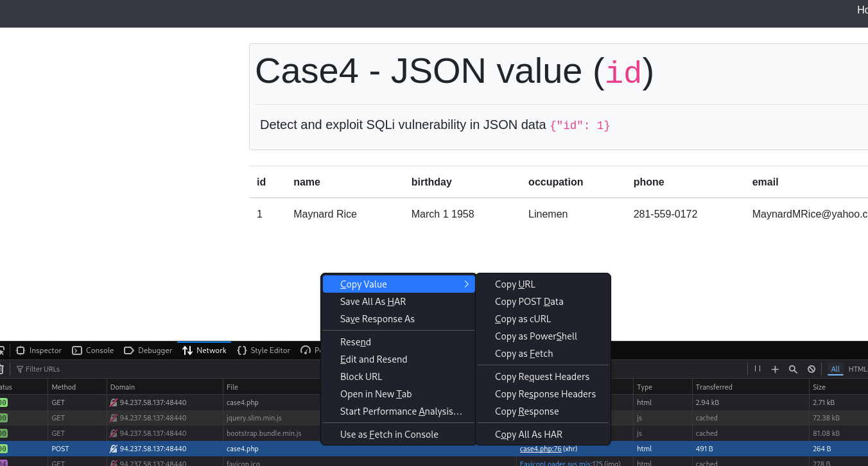Click the element picker icon in devtools
Screen dimensions: 868x466
tap(2, 350)
